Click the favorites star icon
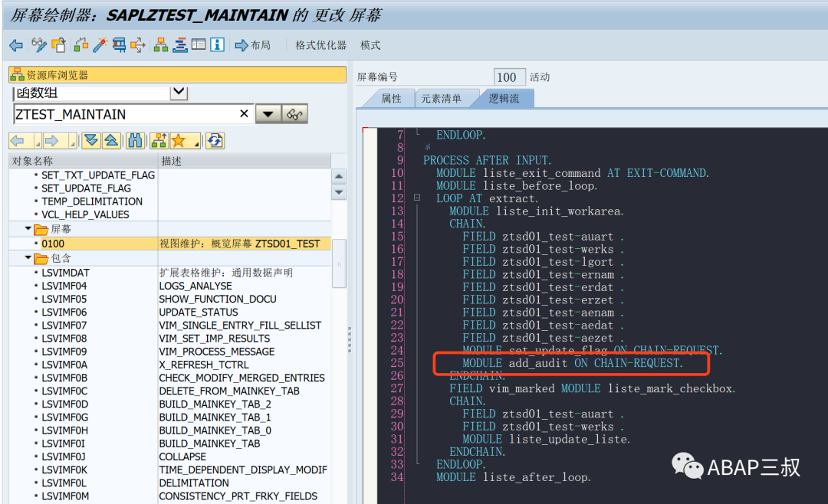The height and width of the screenshot is (504, 828). [x=179, y=141]
